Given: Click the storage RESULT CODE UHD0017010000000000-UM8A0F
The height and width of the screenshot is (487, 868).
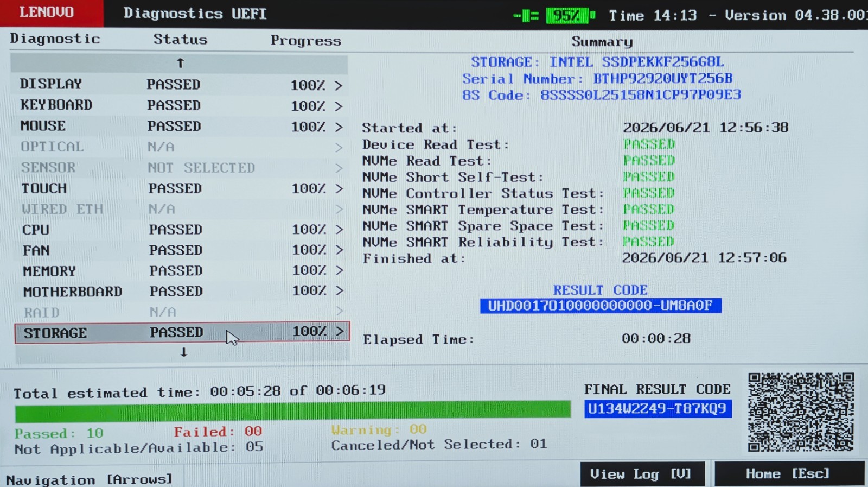Looking at the screenshot, I should [601, 306].
